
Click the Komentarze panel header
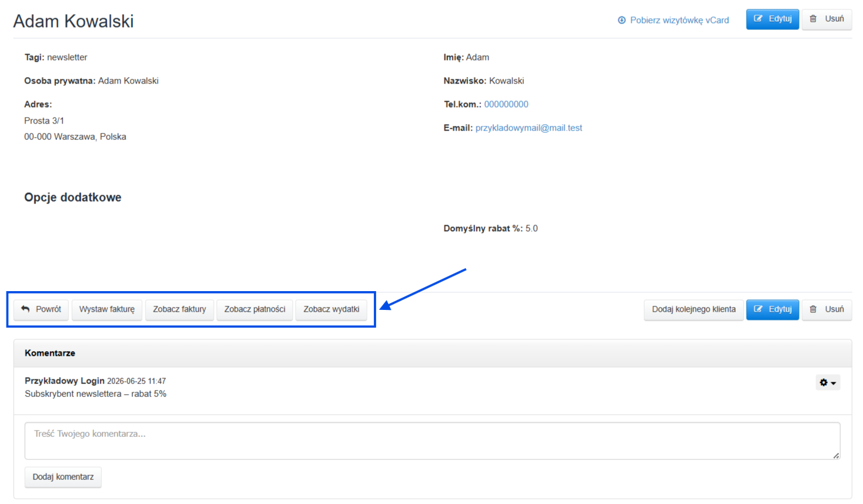tap(432, 353)
